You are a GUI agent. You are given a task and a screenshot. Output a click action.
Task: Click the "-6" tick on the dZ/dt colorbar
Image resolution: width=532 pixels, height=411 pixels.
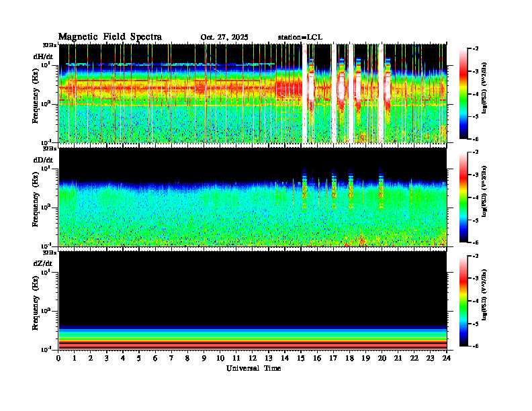(x=476, y=346)
